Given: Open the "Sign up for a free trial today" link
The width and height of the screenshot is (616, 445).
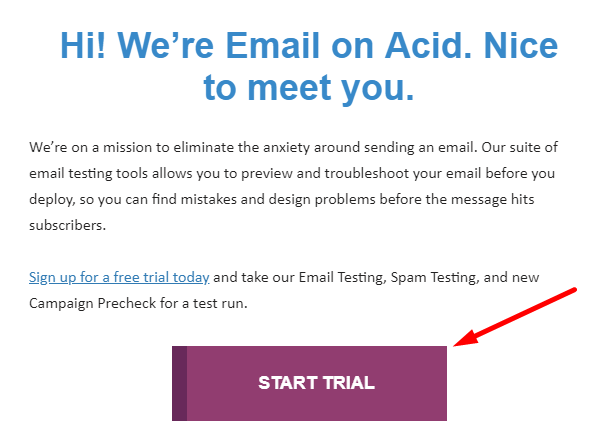Looking at the screenshot, I should pos(119,277).
